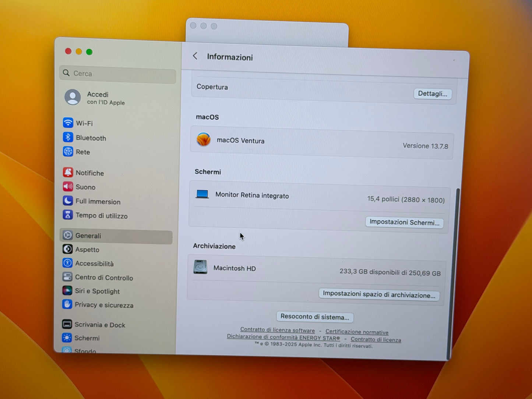
Task: Open Wi-Fi settings icon in sidebar
Action: (68, 123)
